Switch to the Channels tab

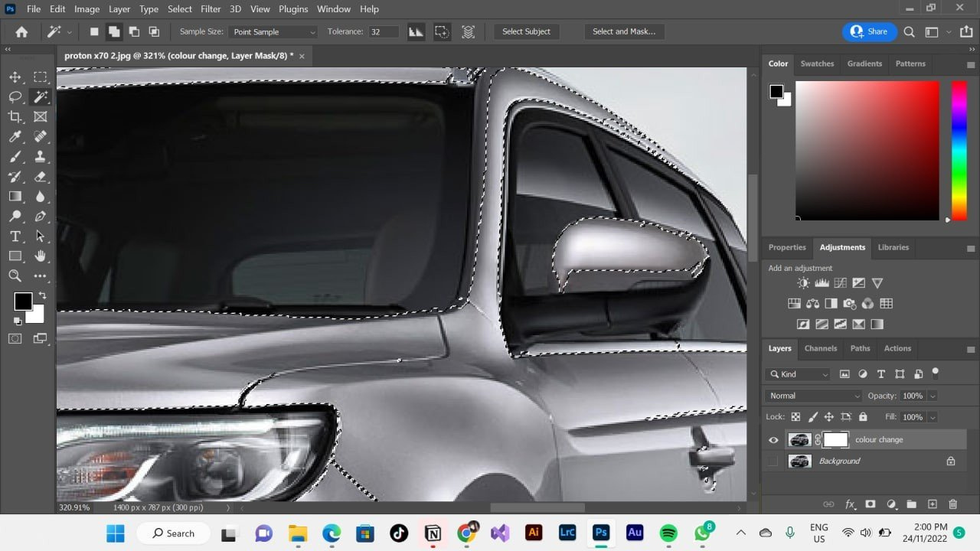pos(820,348)
